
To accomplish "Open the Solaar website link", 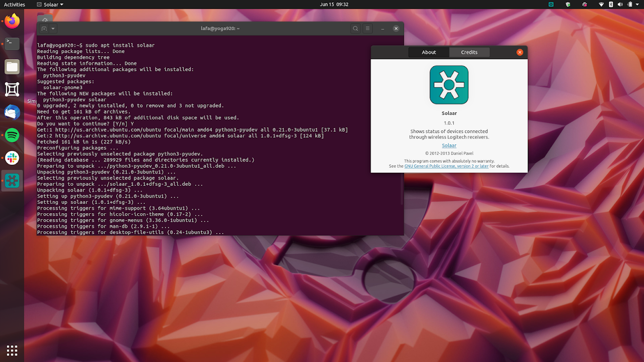I will click(x=449, y=145).
